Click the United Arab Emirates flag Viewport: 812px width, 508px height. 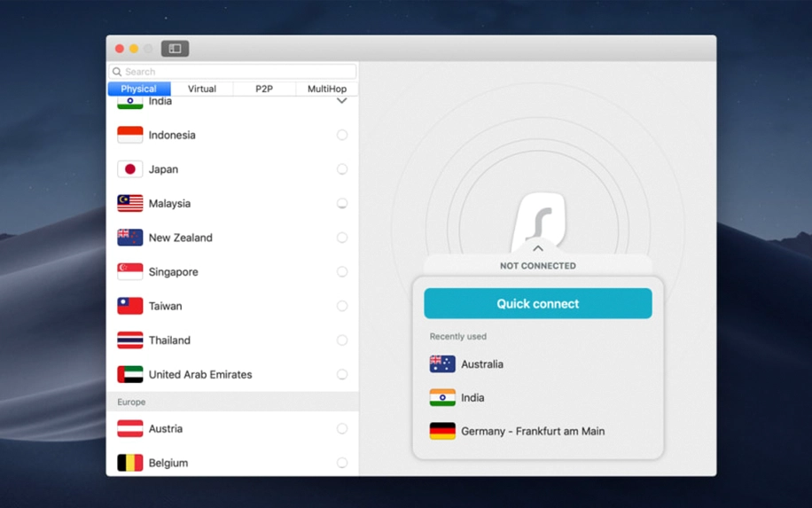130,374
